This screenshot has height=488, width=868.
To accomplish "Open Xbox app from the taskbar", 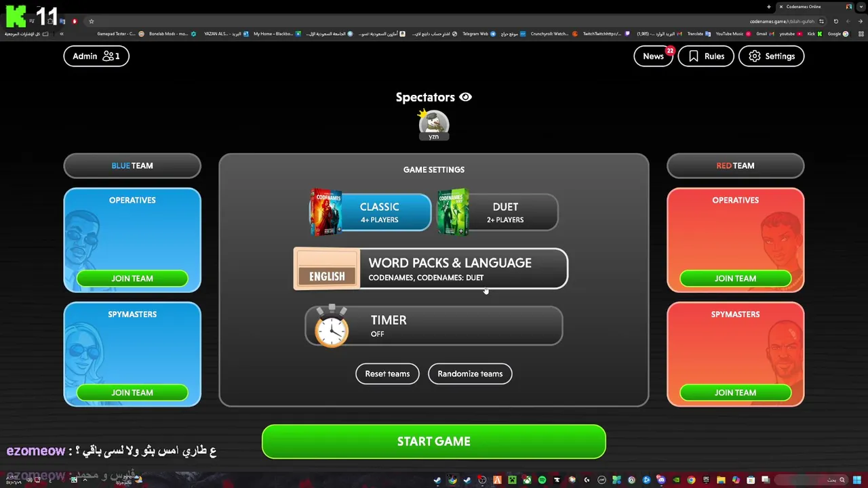I will point(527,480).
